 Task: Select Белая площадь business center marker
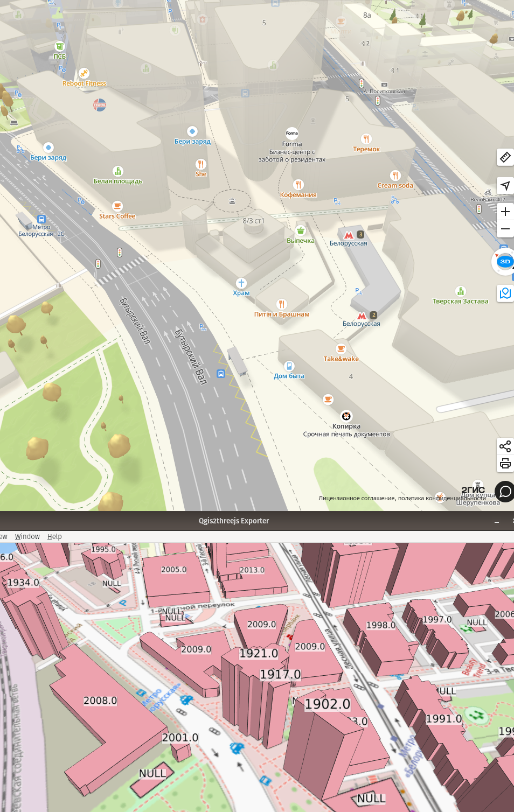[x=117, y=171]
